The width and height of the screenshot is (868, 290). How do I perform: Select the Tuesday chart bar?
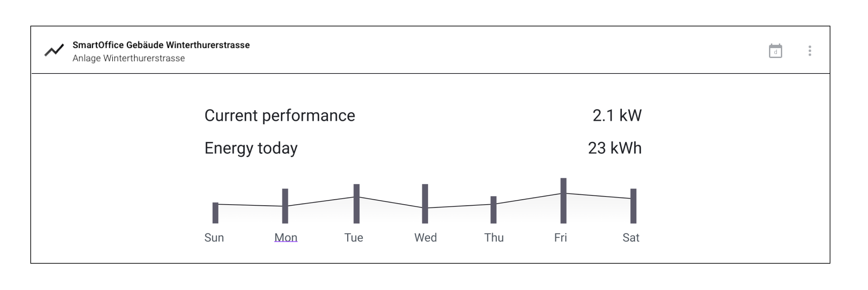pyautogui.click(x=356, y=204)
